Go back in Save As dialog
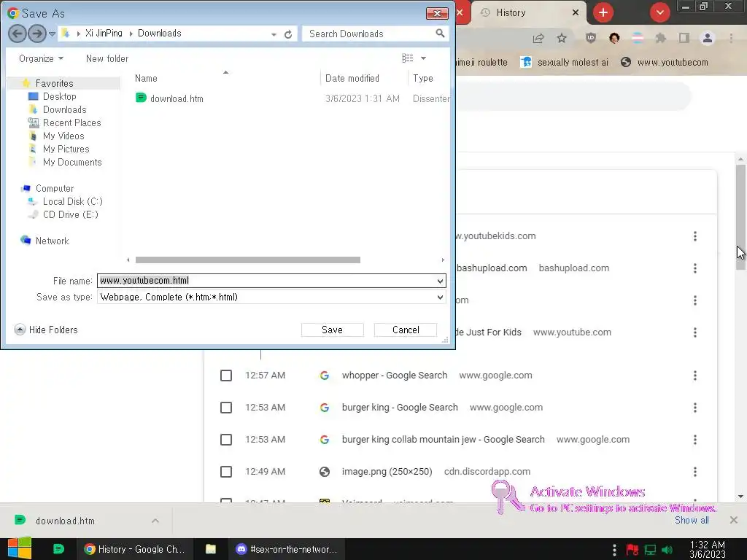Screen dimensions: 747x560 click(18, 34)
